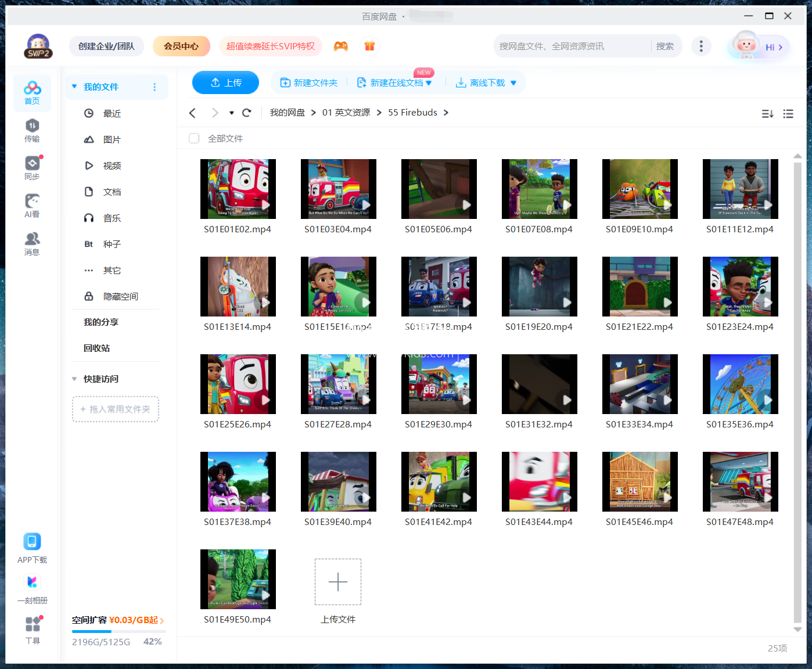Screen dimensions: 812x669
Task: Click the game controller icon
Action: 341,46
